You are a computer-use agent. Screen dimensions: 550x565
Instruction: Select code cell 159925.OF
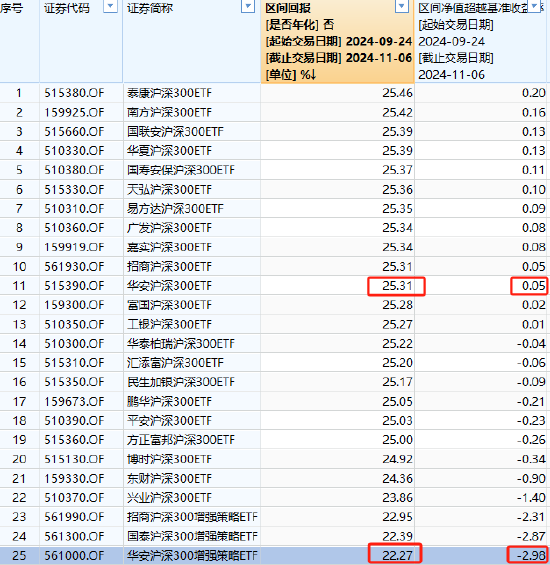click(x=74, y=112)
